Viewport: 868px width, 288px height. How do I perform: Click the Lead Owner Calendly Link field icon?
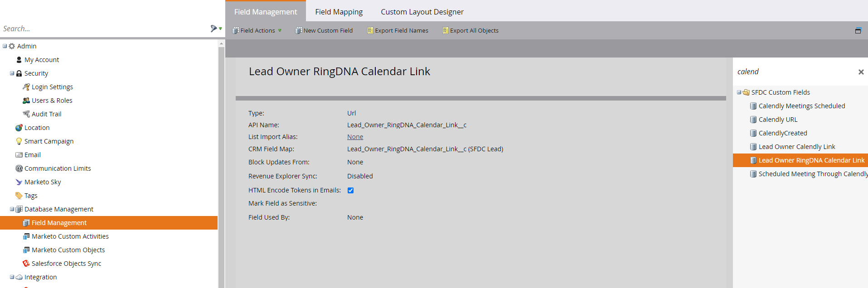[753, 147]
